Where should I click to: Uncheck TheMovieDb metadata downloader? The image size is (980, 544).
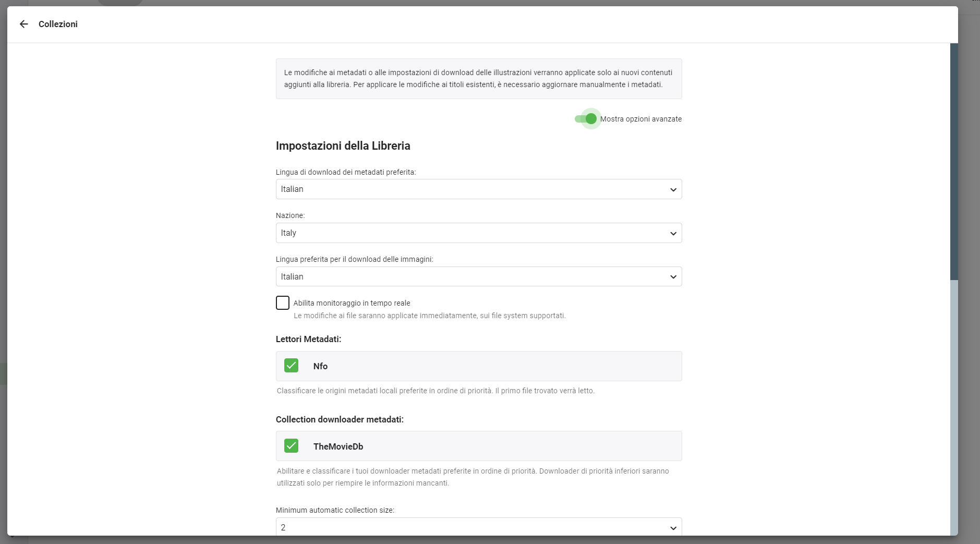(291, 446)
